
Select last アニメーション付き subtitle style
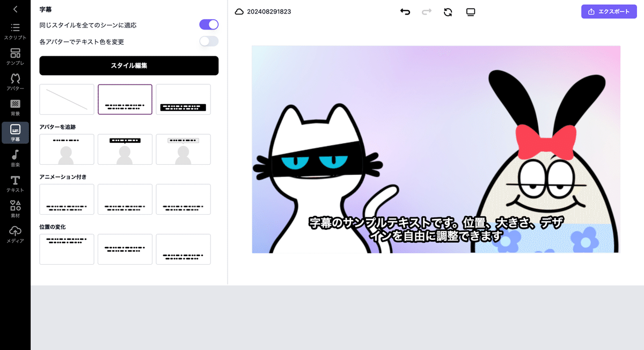coord(184,199)
